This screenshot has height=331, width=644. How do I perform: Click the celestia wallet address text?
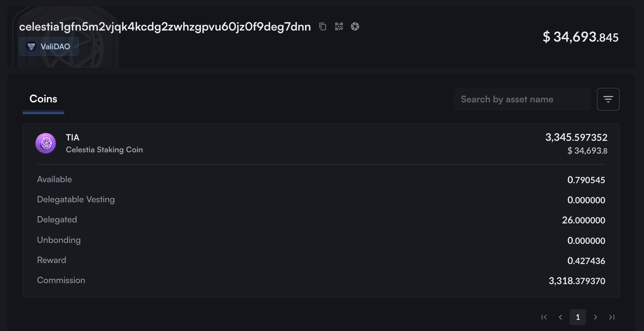(x=165, y=27)
